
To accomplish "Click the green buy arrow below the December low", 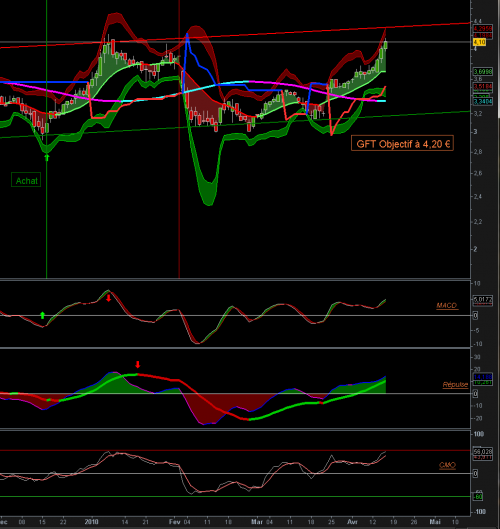I will click(47, 158).
